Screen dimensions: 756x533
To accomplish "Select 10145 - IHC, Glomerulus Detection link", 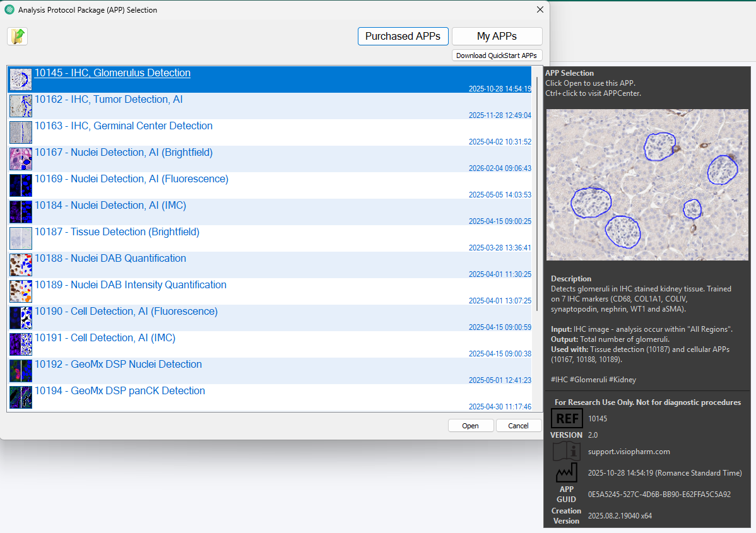I will (112, 73).
